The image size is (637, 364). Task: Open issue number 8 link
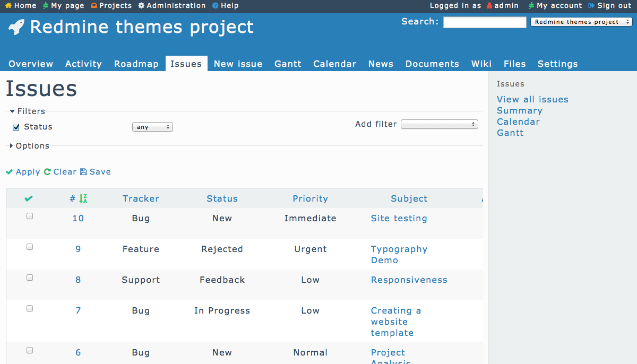tap(78, 280)
